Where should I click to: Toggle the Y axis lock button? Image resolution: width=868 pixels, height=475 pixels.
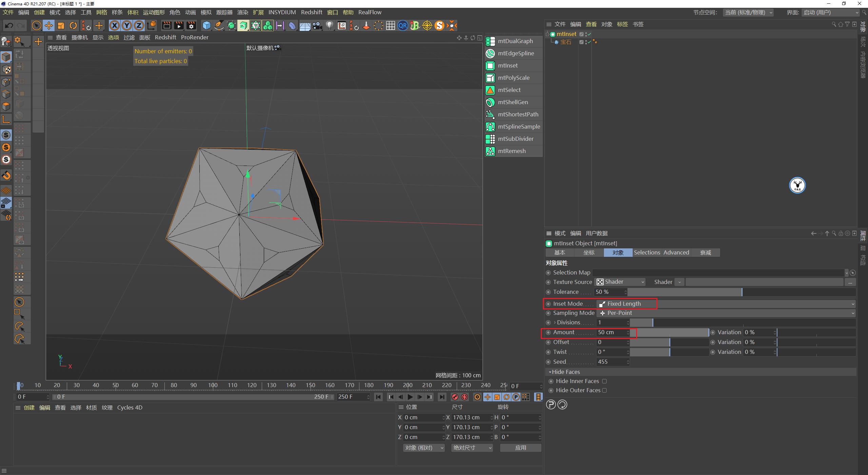[x=126, y=25]
